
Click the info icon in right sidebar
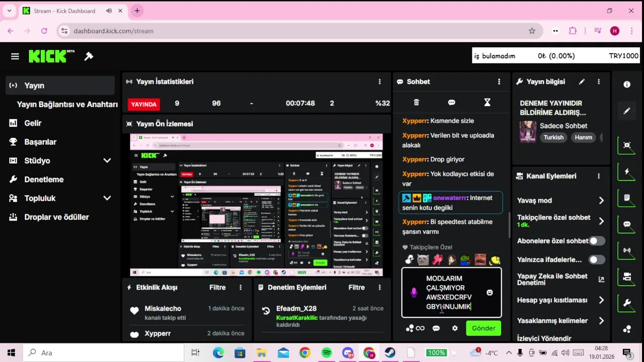(x=627, y=84)
